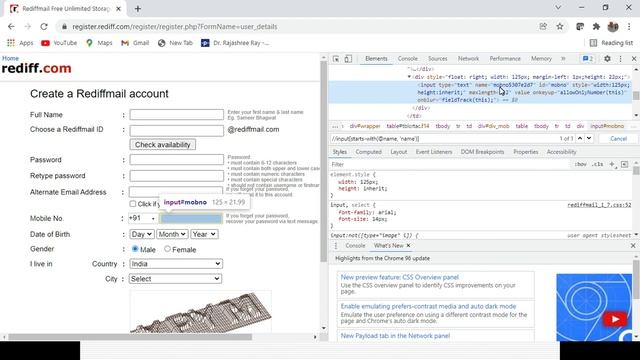Image resolution: width=640 pixels, height=360 pixels.
Task: Cancel the DevTools element search
Action: [618, 139]
